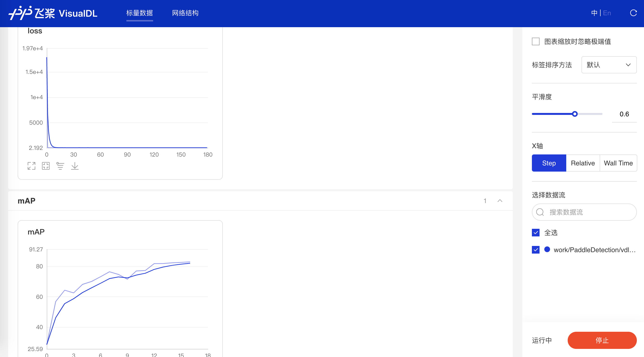
Task: Uncheck work/PaddleDetection/vdl data stream
Action: click(536, 250)
